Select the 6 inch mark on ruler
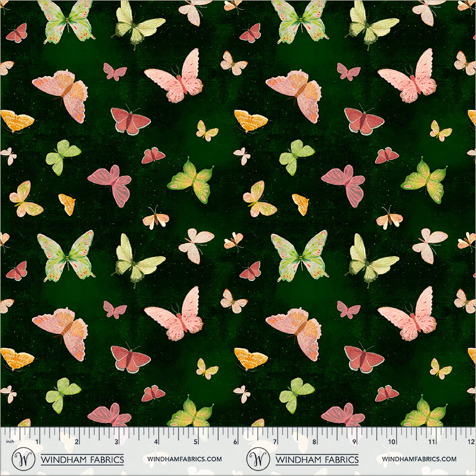The height and width of the screenshot is (476, 476). point(236,442)
